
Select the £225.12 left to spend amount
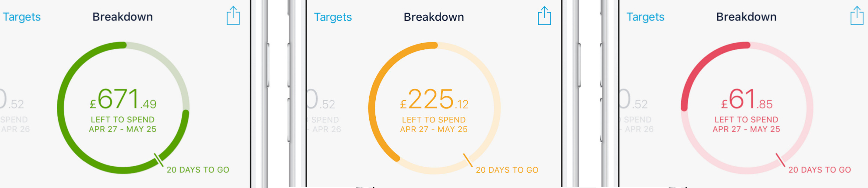tap(434, 100)
